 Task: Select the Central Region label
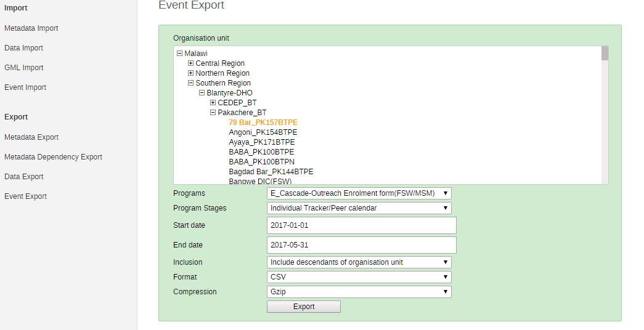(x=220, y=63)
